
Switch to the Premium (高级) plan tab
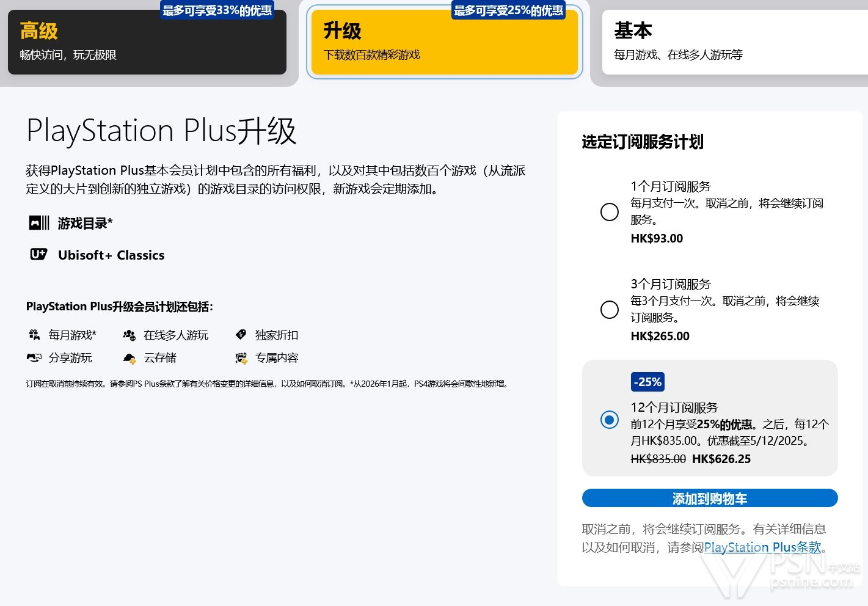coord(147,42)
